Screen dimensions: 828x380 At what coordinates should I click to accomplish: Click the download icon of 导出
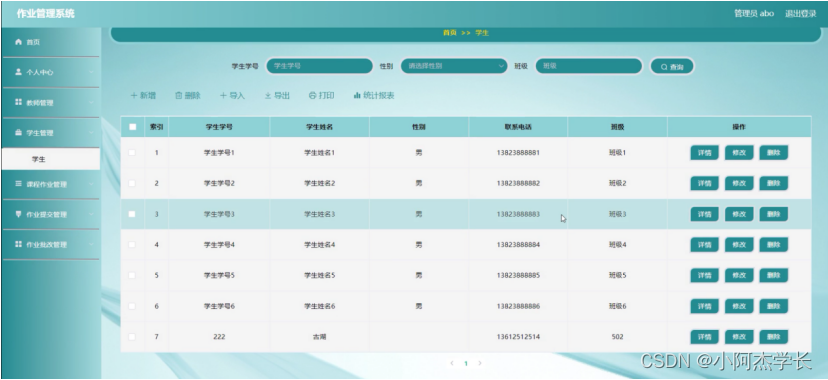(x=268, y=96)
